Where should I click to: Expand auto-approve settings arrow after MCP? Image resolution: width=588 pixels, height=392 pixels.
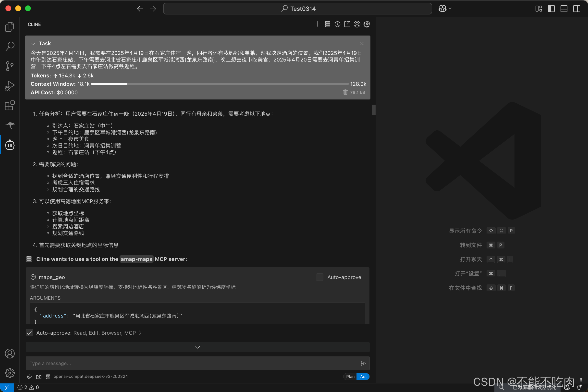140,333
